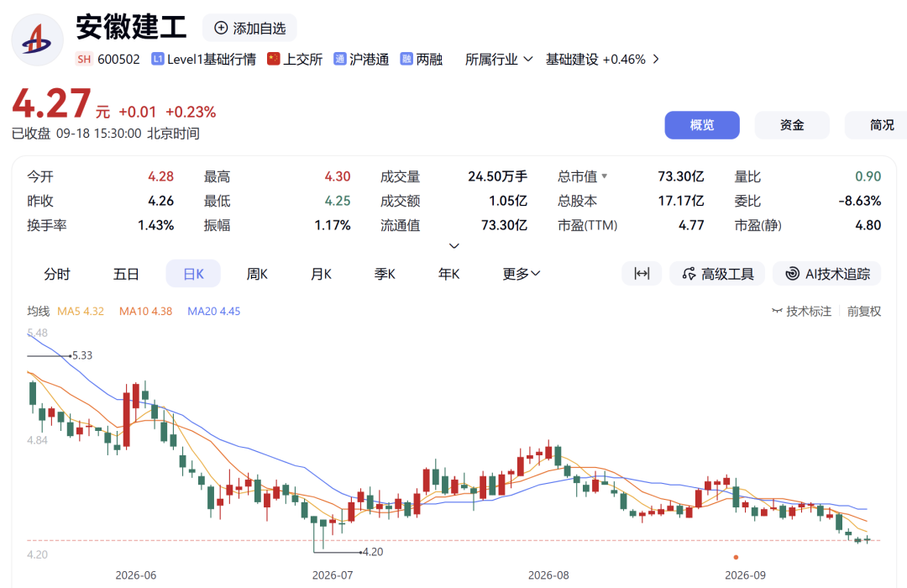
Task: Click the 安徽建工 company logo
Action: pyautogui.click(x=38, y=40)
